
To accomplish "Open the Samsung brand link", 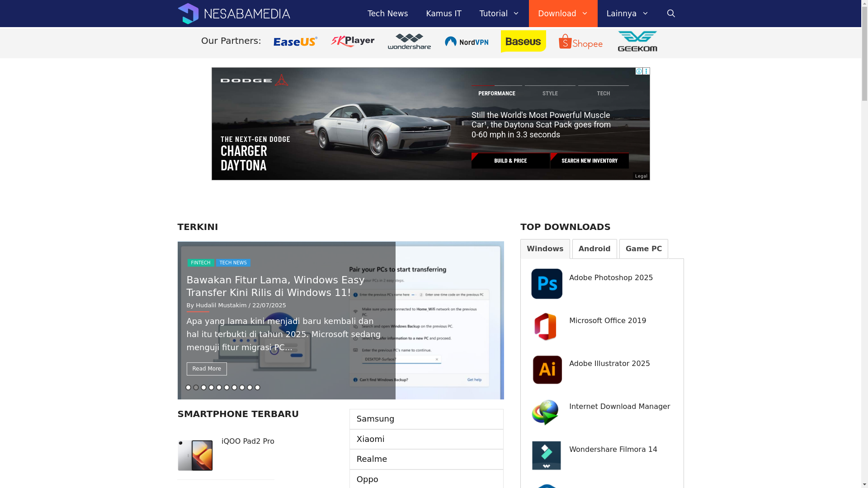I will coord(426,419).
